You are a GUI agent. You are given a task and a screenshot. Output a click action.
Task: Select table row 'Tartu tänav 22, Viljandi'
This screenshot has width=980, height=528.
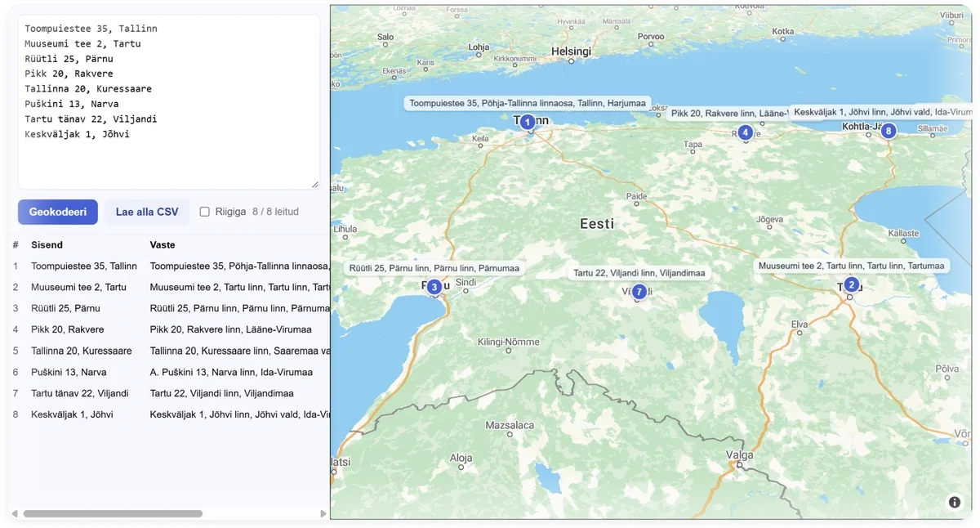(x=169, y=393)
